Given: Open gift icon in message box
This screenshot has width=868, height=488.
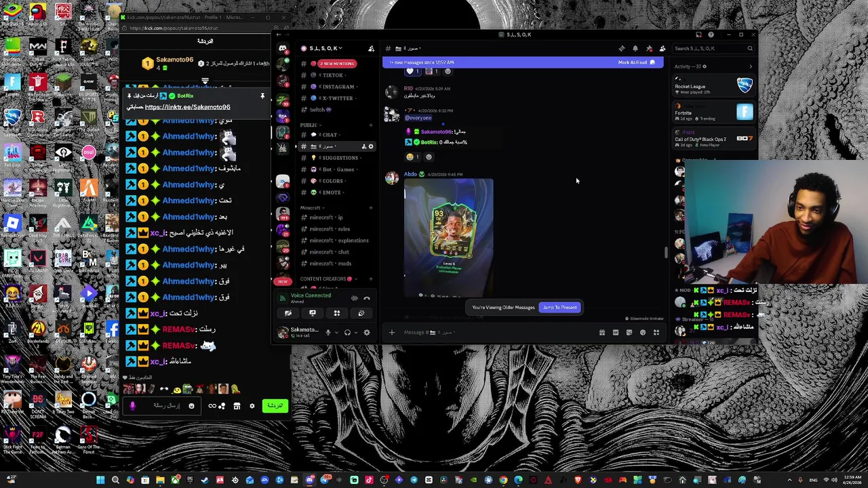Looking at the screenshot, I should (601, 332).
